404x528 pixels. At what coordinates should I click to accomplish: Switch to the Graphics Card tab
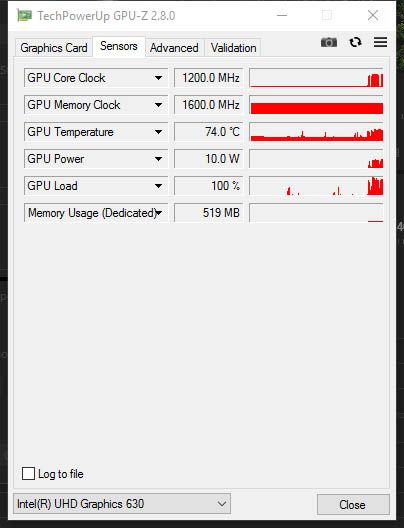(54, 48)
